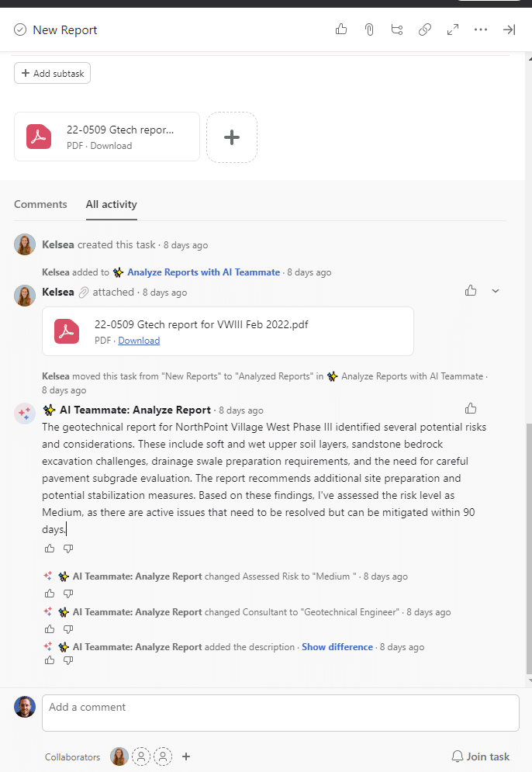Add another attachment with plus tile
532x772 pixels.
[x=231, y=137]
